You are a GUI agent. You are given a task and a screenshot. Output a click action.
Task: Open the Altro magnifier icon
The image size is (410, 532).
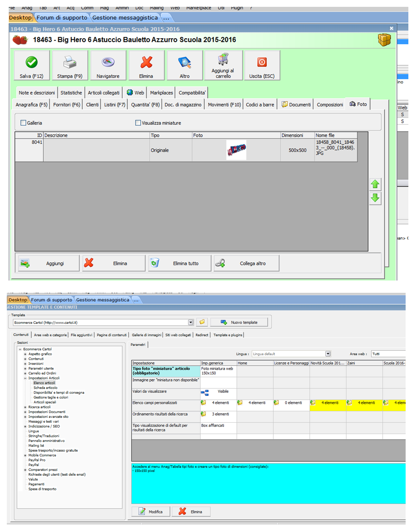(184, 62)
